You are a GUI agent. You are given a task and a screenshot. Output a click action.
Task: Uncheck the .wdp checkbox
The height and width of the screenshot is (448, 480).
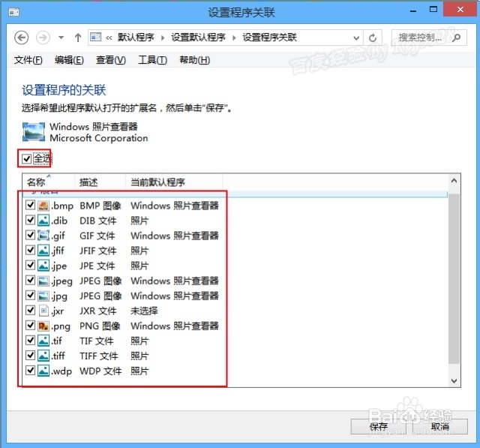(x=30, y=370)
